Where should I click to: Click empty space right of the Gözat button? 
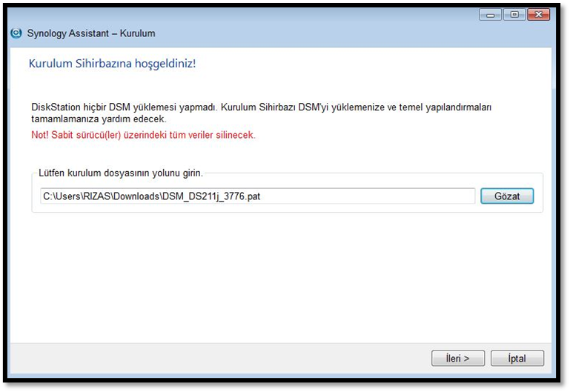[x=538, y=196]
